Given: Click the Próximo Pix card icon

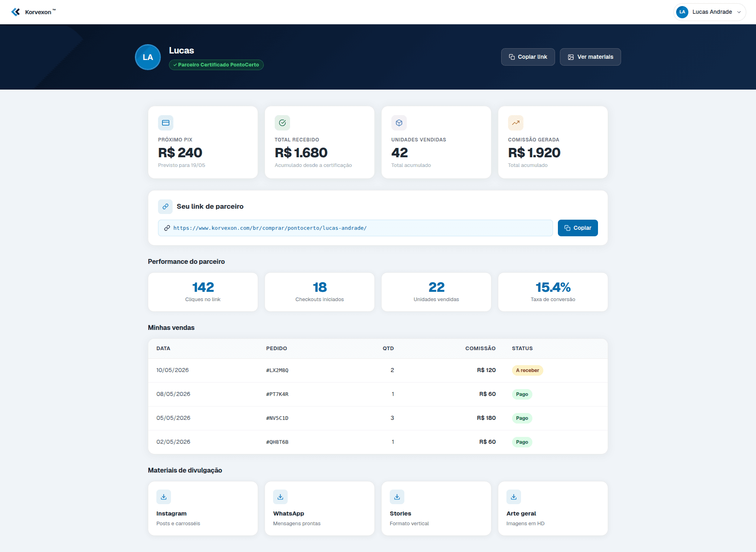Looking at the screenshot, I should tap(166, 123).
